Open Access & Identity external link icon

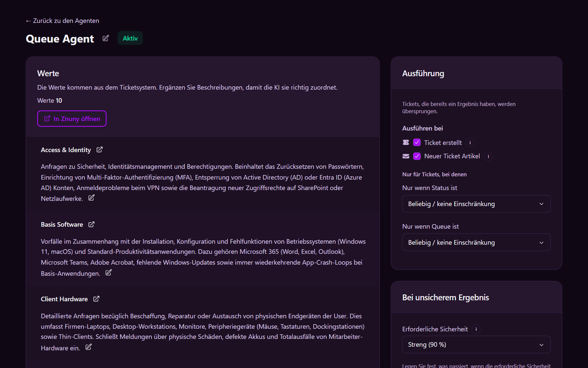100,149
